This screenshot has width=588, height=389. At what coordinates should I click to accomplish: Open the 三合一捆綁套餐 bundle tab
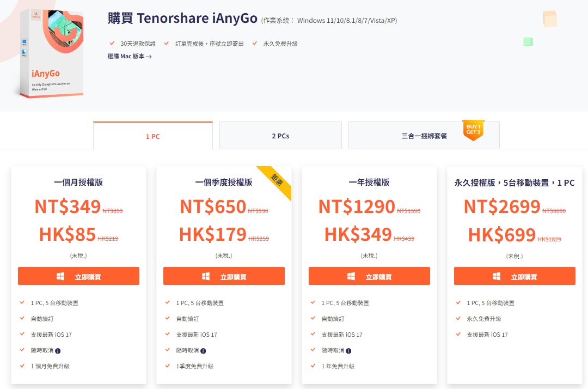coord(424,136)
